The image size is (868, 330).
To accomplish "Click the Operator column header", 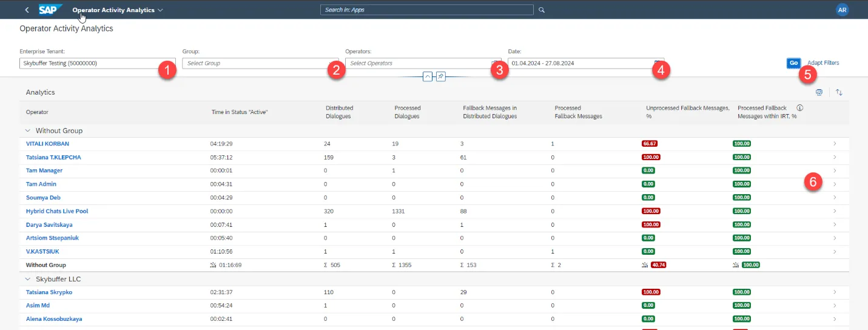I will [x=37, y=112].
